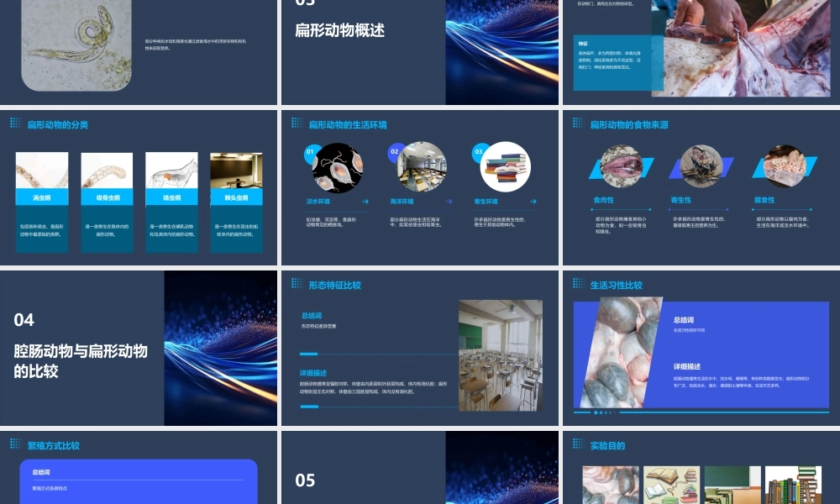Select the round image above 食肉性
Screen dimensions: 840x504
[x=622, y=166]
